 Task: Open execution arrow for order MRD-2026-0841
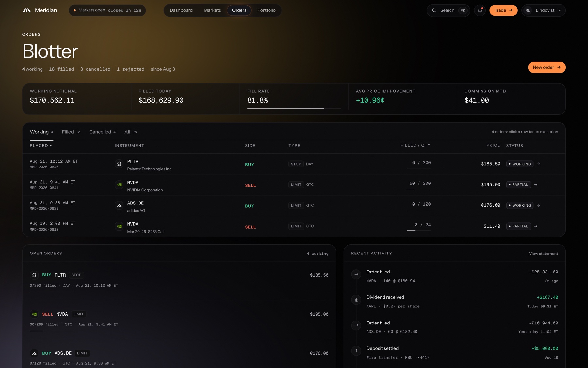point(536,185)
